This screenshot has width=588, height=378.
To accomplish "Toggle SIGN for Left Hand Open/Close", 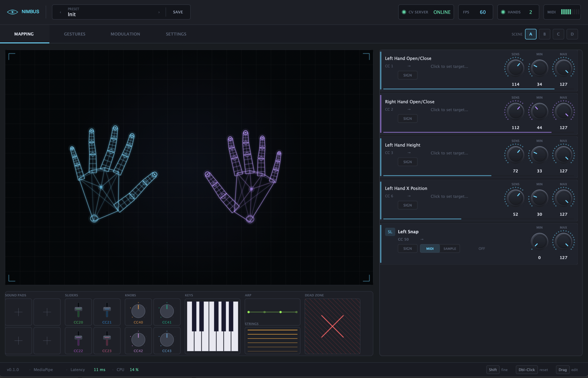I will [x=407, y=75].
